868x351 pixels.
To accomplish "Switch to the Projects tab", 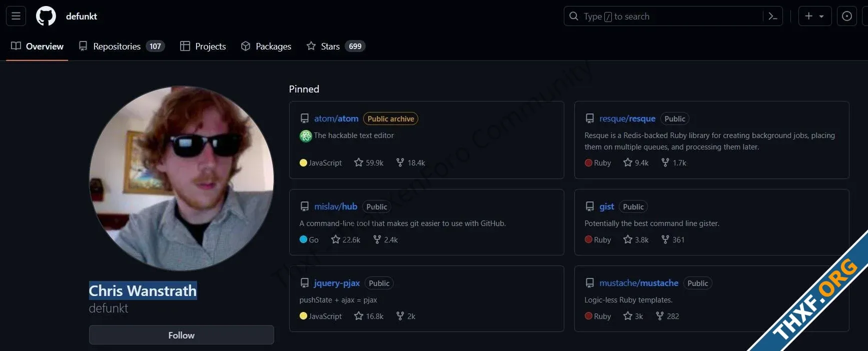I will point(203,46).
